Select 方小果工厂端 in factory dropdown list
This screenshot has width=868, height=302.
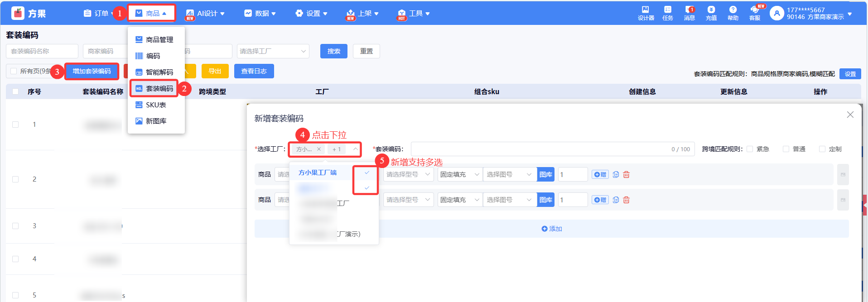click(x=333, y=173)
